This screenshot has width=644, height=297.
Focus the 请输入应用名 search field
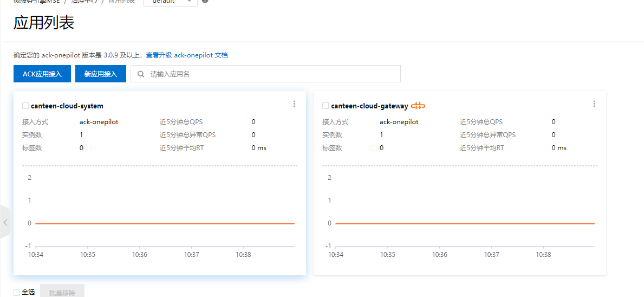271,74
